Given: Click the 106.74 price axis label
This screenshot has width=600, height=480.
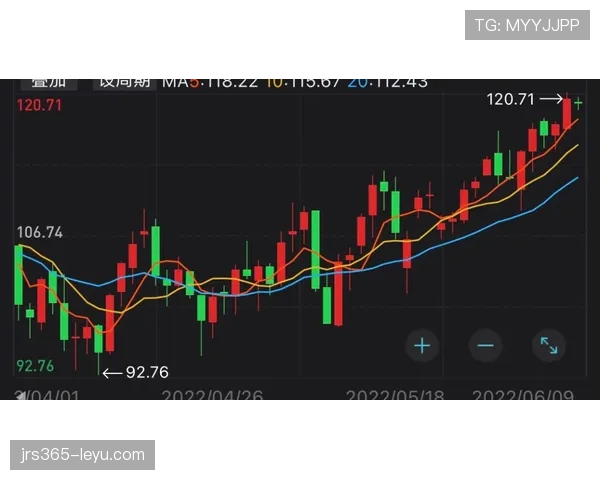Looking at the screenshot, I should click(x=40, y=232).
